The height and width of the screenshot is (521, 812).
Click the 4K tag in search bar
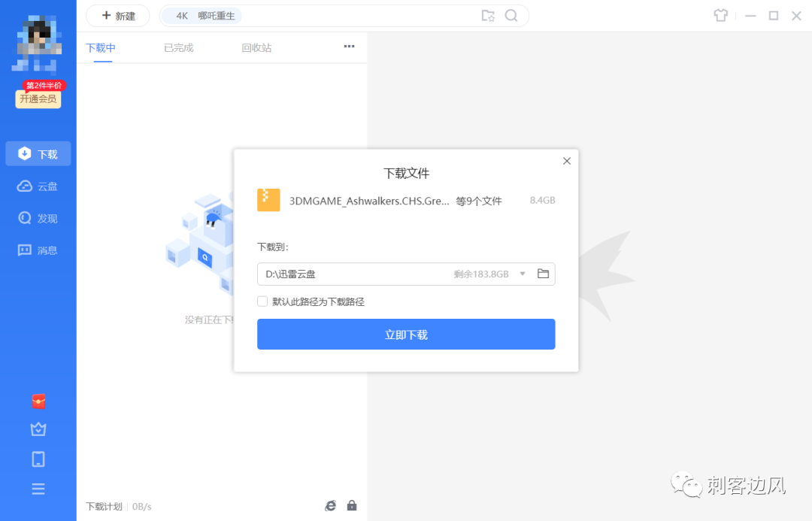coord(182,16)
